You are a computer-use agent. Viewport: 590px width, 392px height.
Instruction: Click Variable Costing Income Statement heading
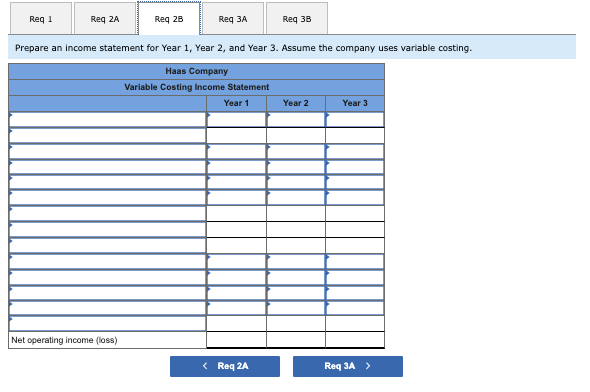click(196, 87)
